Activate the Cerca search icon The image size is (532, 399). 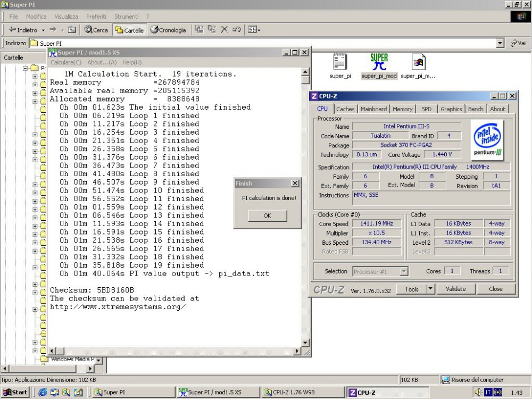tap(96, 30)
